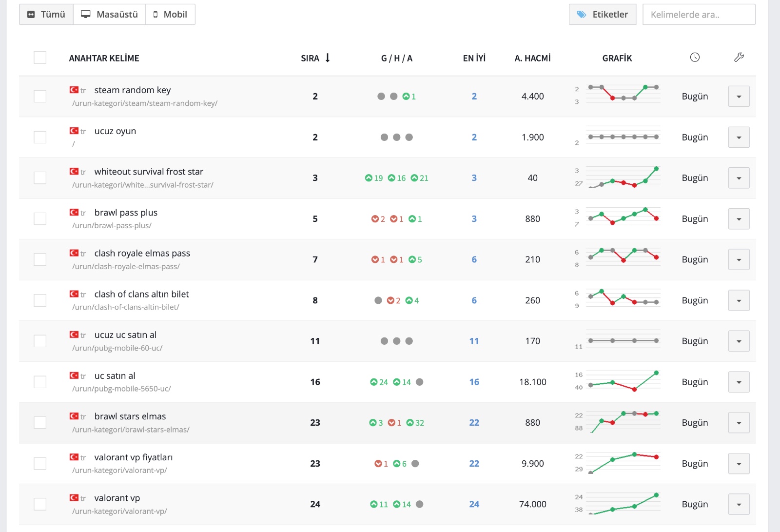Click the wrench settings icon header
The image size is (780, 532).
tap(739, 58)
